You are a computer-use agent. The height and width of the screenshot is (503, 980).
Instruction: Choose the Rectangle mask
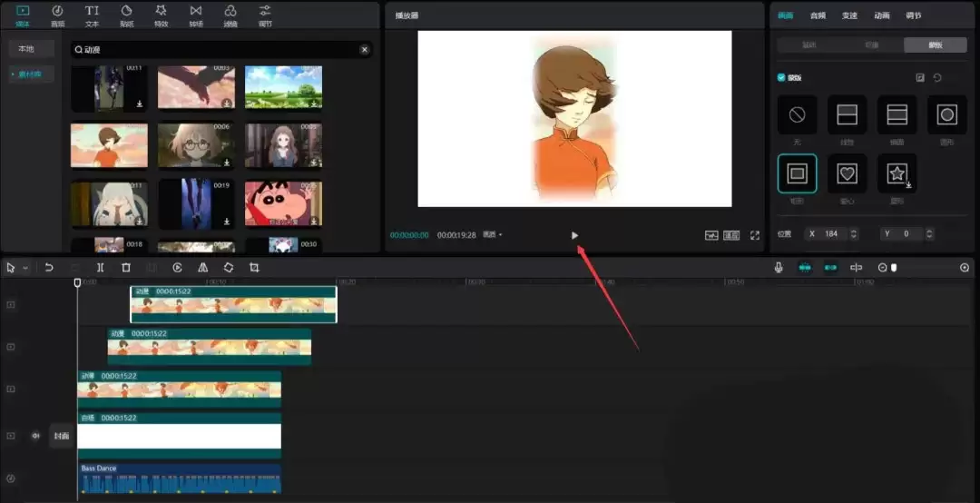[x=797, y=173]
